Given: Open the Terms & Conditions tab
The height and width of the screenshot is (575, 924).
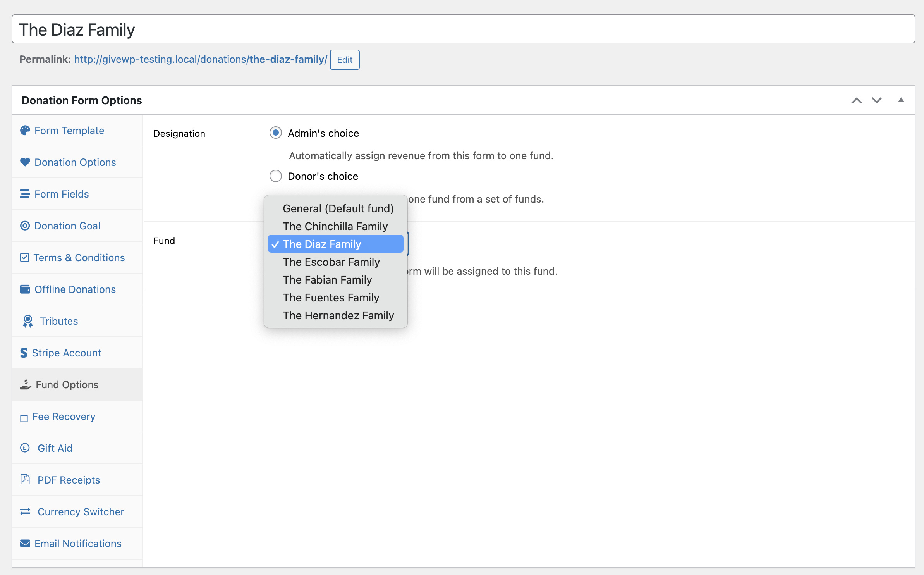Looking at the screenshot, I should (77, 258).
